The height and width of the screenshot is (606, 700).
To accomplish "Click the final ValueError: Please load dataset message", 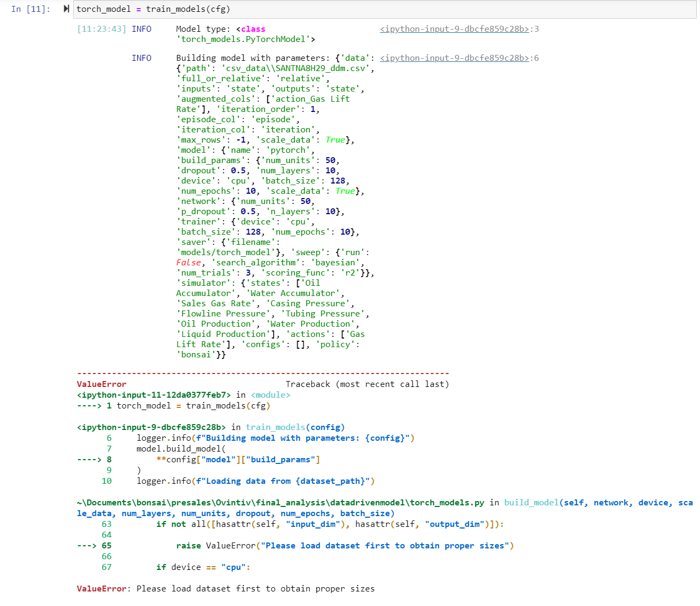I will [226, 589].
